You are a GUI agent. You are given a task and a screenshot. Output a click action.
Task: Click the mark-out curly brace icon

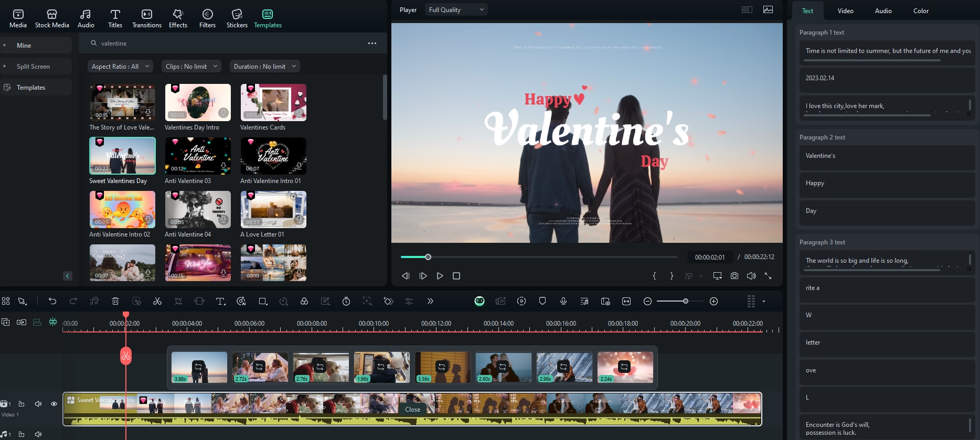tap(672, 276)
